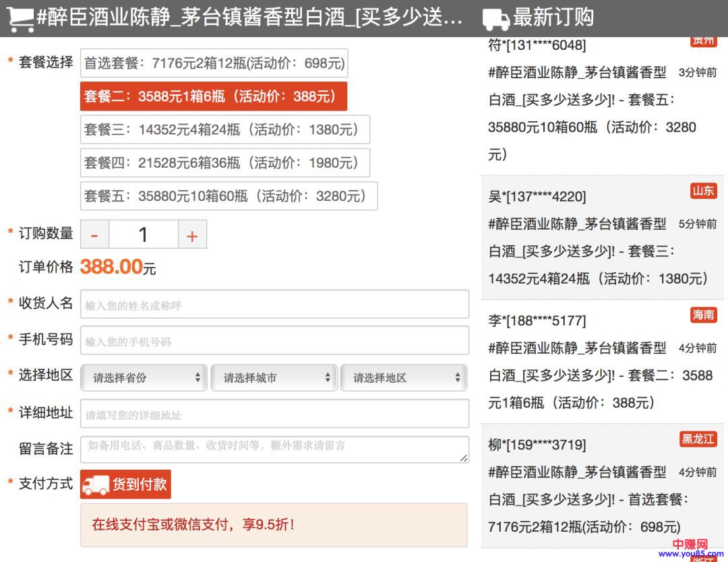Choose 套餐三 1380元 package
728x562 pixels.
(x=224, y=129)
